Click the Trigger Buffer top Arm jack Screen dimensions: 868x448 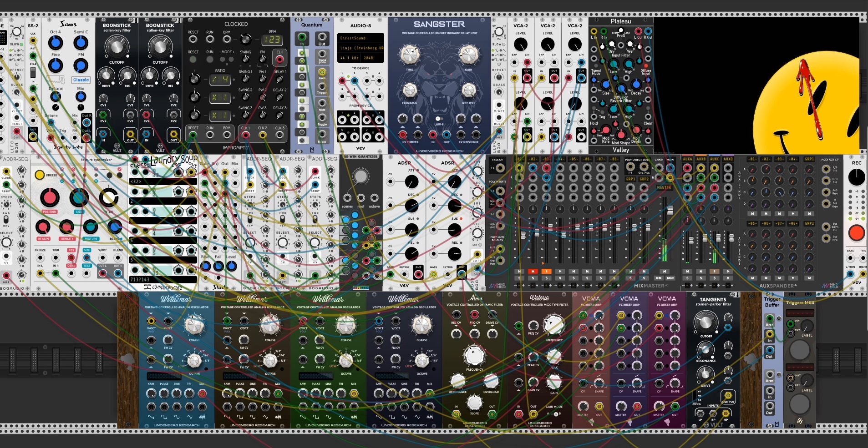(x=769, y=319)
